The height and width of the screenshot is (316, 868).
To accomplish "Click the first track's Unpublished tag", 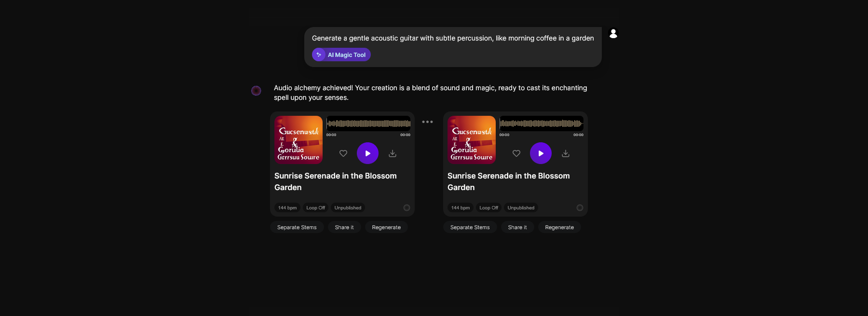I will tap(348, 208).
